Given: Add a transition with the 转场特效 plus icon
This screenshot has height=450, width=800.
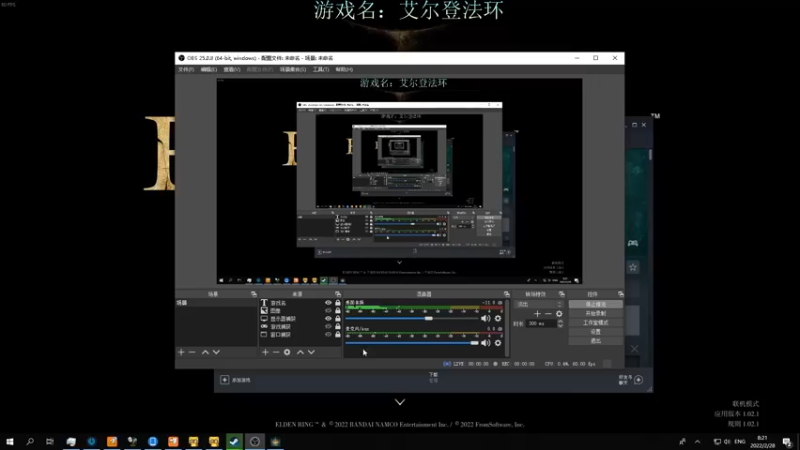Looking at the screenshot, I should (537, 314).
